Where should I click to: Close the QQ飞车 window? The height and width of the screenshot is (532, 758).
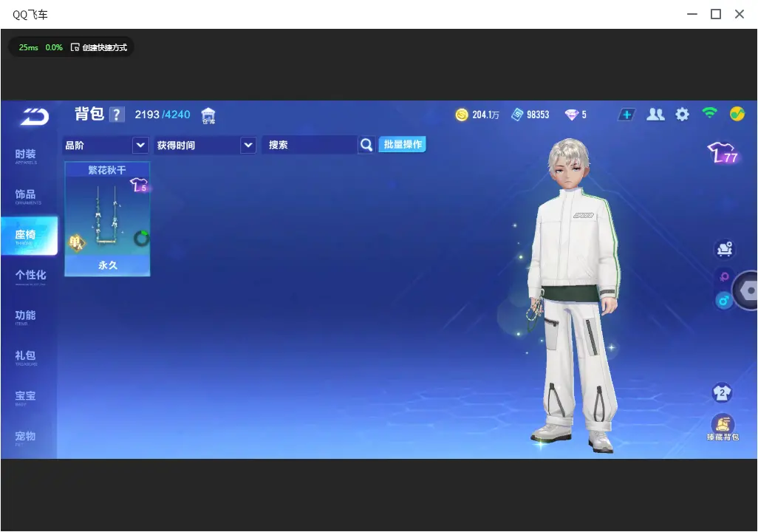pos(740,15)
